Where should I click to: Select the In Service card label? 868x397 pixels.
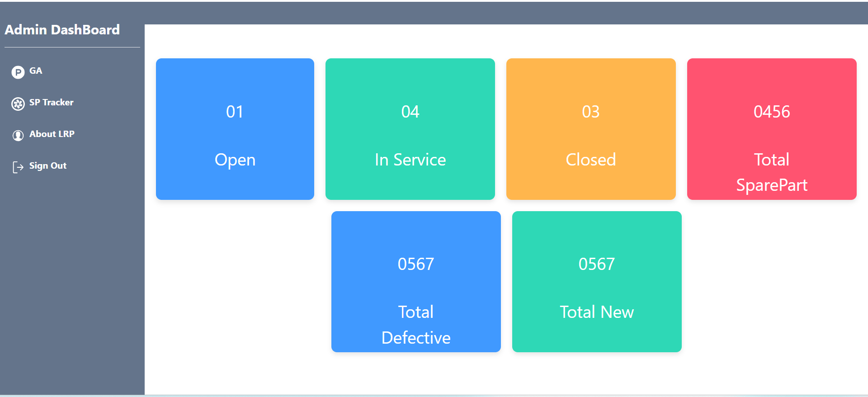tap(410, 160)
